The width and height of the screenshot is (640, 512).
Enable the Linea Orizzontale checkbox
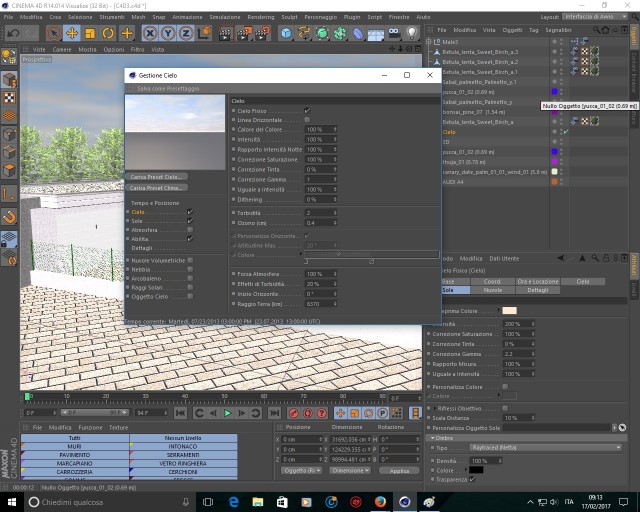click(x=307, y=120)
